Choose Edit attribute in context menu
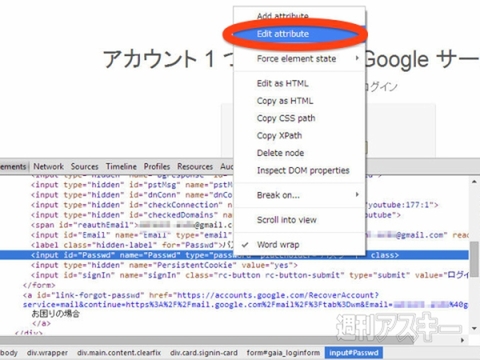Image resolution: width=480 pixels, height=360 pixels. click(283, 34)
